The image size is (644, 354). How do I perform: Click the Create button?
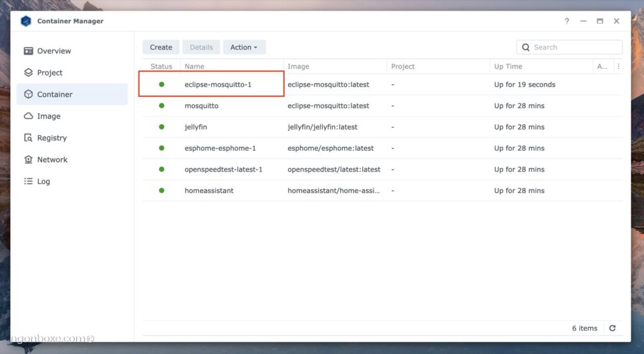tap(161, 47)
